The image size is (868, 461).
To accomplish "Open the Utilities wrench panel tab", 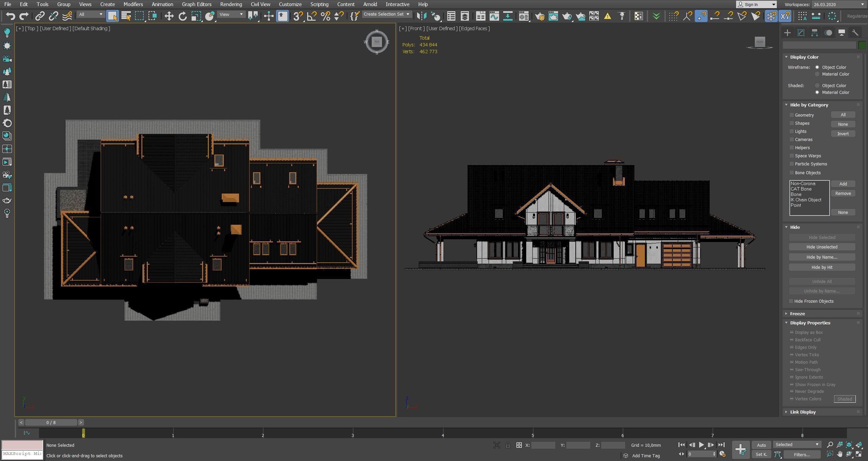I will click(x=855, y=33).
